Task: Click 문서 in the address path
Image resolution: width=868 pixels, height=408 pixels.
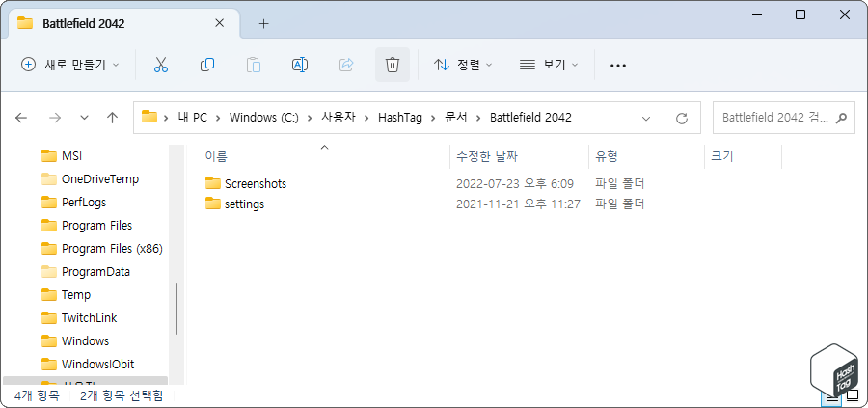Action: (456, 118)
